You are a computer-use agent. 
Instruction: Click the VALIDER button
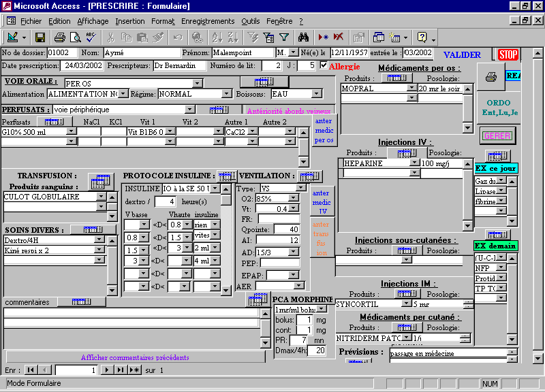pyautogui.click(x=463, y=55)
